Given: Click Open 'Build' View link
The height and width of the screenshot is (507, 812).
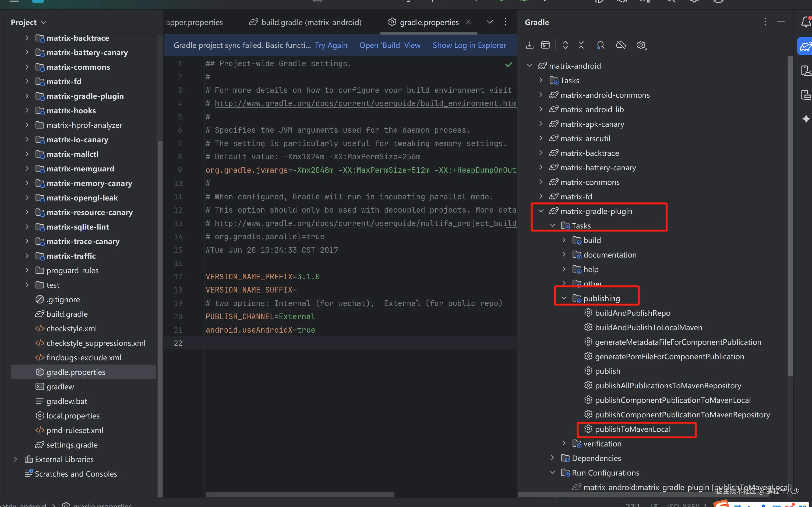Looking at the screenshot, I should 390,45.
